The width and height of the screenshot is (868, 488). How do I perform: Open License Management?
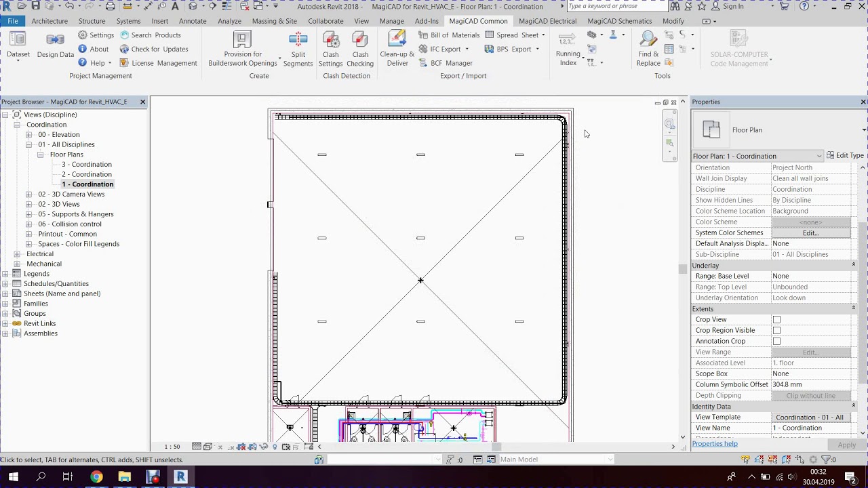(x=158, y=63)
